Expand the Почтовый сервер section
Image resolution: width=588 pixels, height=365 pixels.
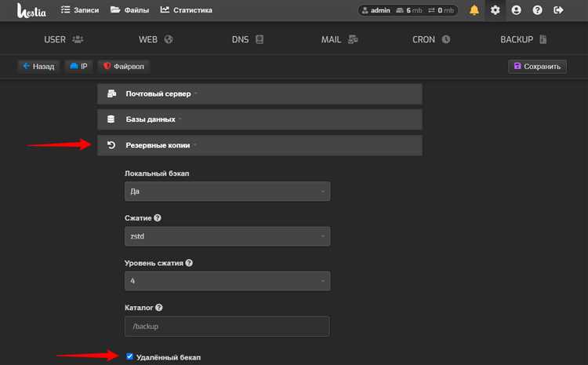[260, 94]
